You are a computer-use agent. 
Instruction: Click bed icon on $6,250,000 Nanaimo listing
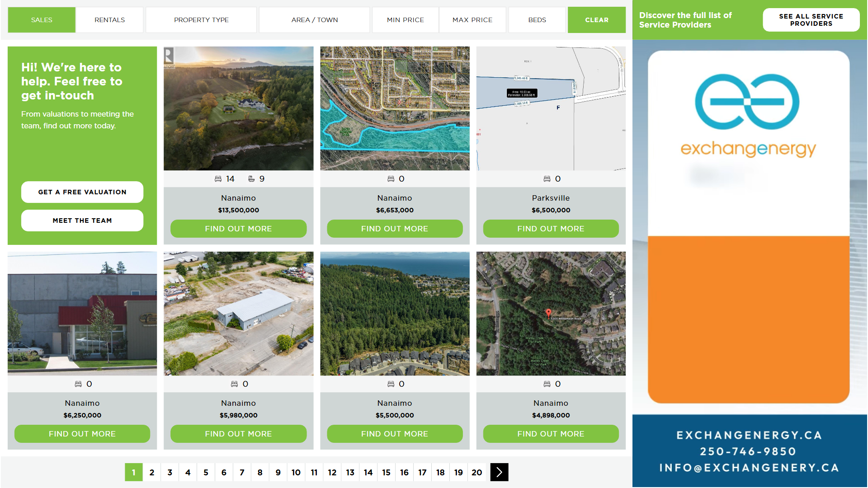[78, 384]
